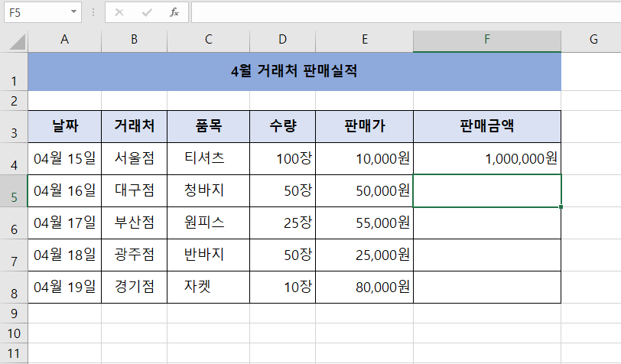The width and height of the screenshot is (621, 364).
Task: Click the Select All corner triangle
Action: [17, 42]
